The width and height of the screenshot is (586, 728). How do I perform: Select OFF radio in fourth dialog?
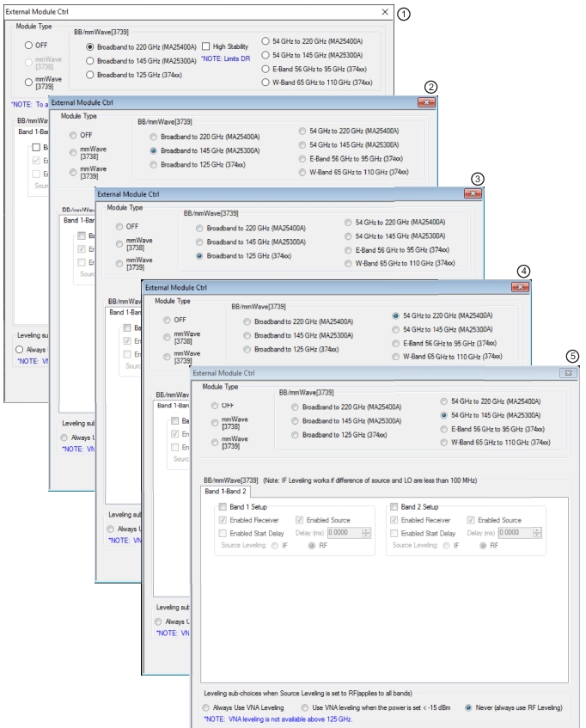pyautogui.click(x=167, y=320)
